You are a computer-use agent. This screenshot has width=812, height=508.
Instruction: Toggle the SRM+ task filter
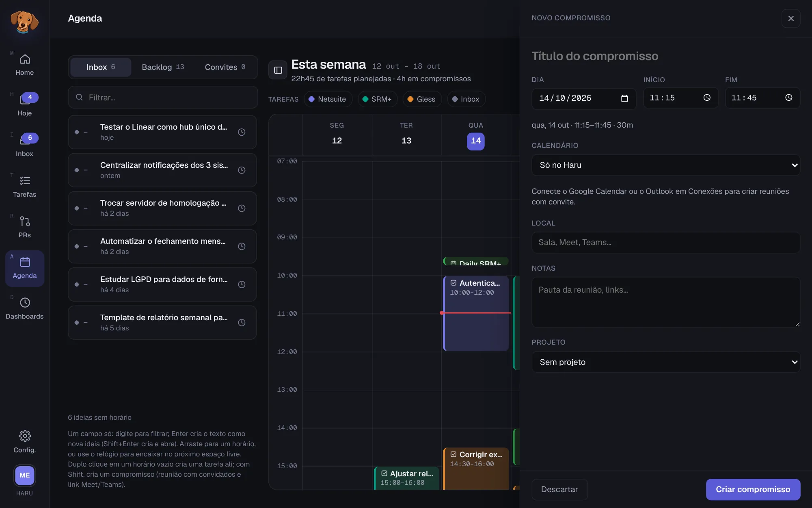(x=377, y=99)
